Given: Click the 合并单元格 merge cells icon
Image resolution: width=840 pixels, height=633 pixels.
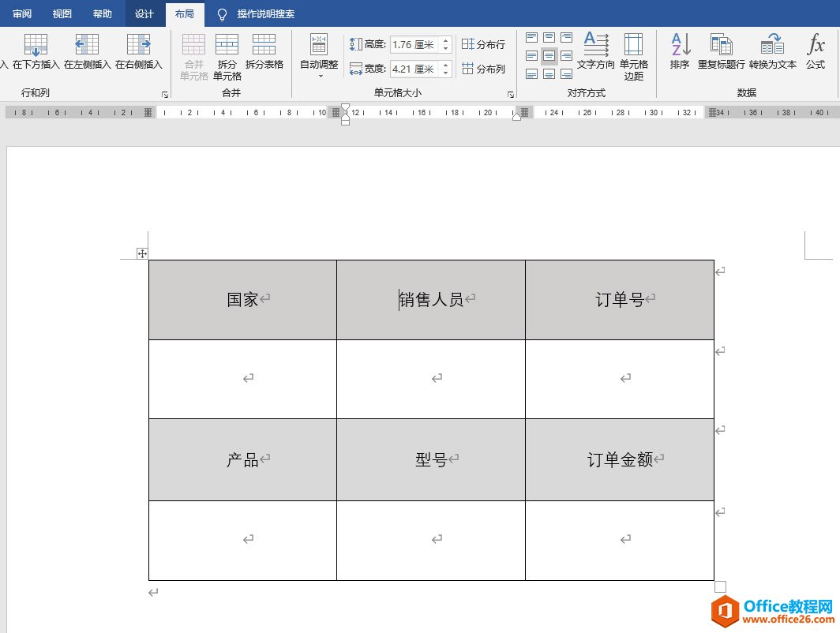Looking at the screenshot, I should [194, 57].
